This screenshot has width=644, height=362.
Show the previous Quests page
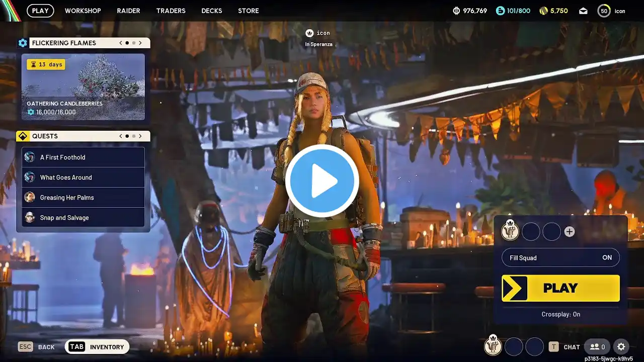click(x=121, y=136)
